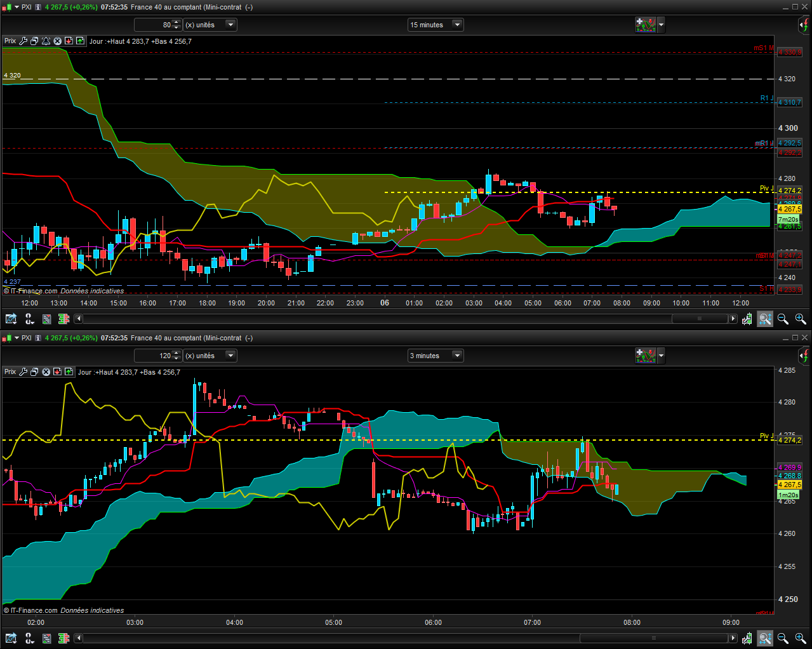Zoom out on the 3-minute chart
This screenshot has height=649, width=812.
click(x=783, y=638)
